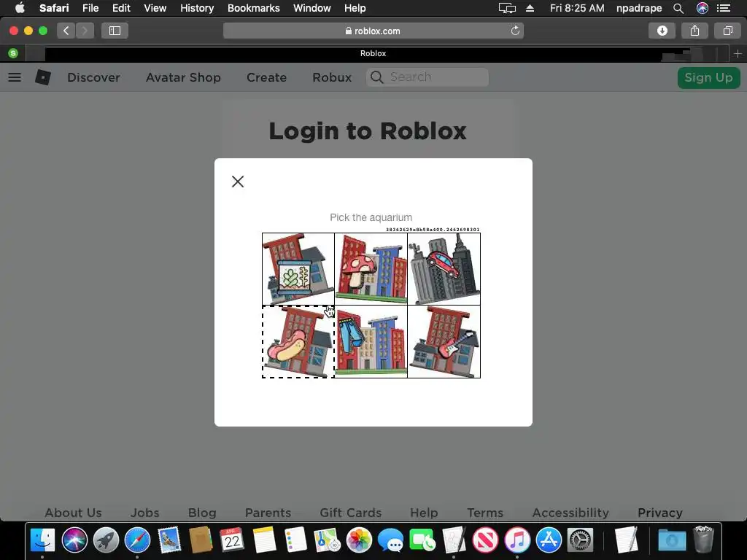Open the Window menu

click(x=312, y=8)
